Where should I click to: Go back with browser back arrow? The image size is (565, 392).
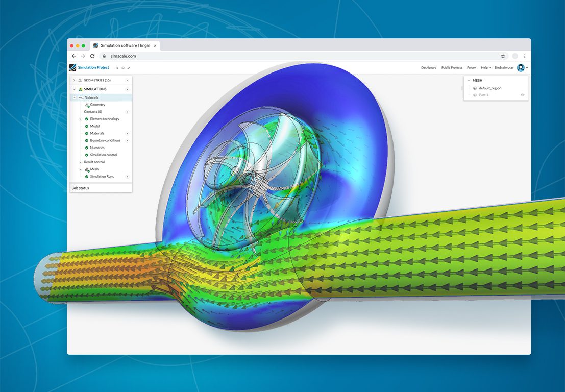(74, 56)
